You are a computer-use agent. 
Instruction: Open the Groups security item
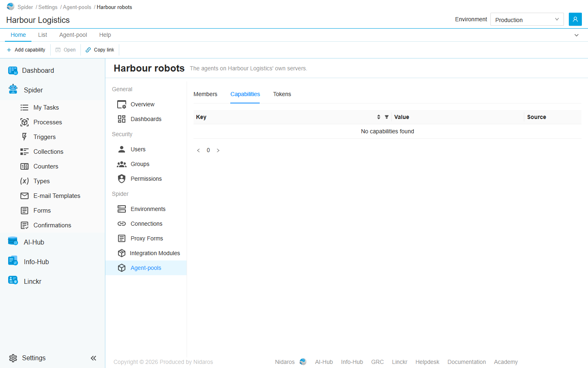coord(146,164)
